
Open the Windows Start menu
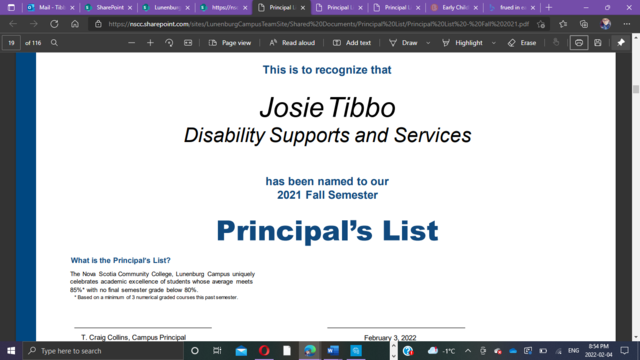click(x=11, y=351)
